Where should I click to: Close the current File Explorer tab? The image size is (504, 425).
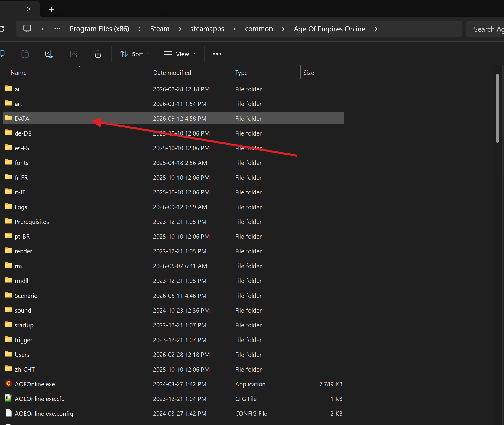click(29, 9)
